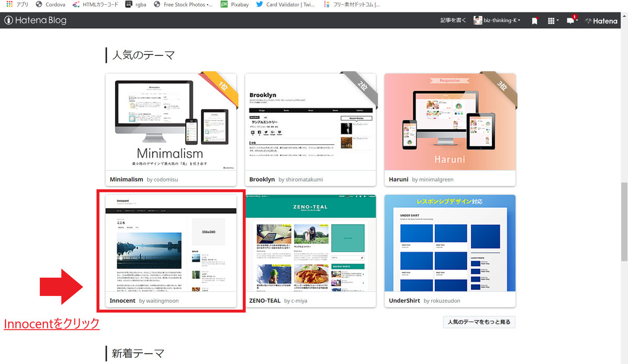
Task: Click author name waitingmoon
Action: [162, 301]
